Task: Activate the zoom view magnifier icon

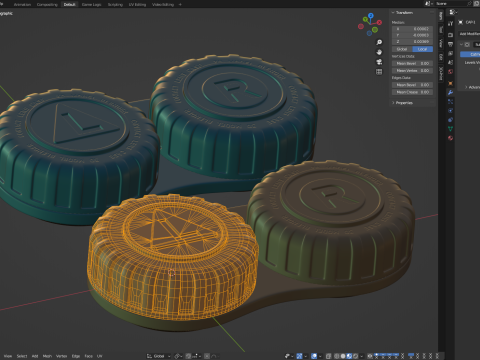Action: pos(379,42)
